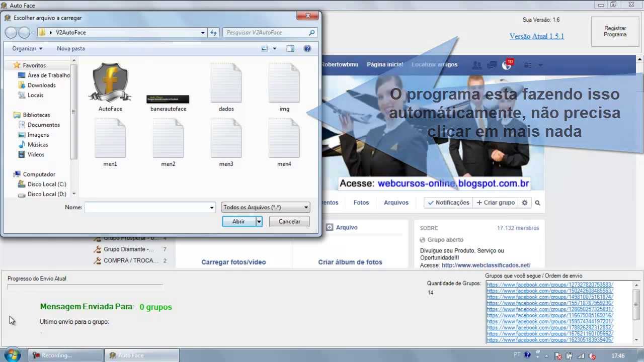The width and height of the screenshot is (644, 362).
Task: Open the AutoFace shield file icon
Action: pos(110,83)
